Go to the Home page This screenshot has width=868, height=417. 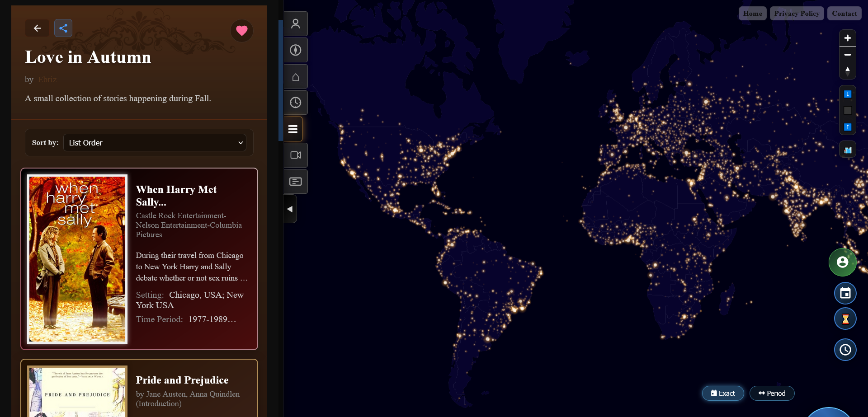point(753,14)
